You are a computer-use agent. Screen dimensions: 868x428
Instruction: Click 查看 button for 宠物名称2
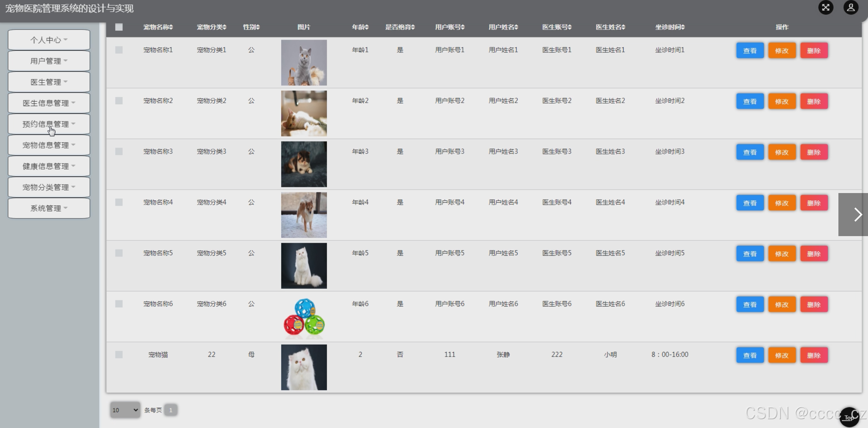tap(750, 102)
